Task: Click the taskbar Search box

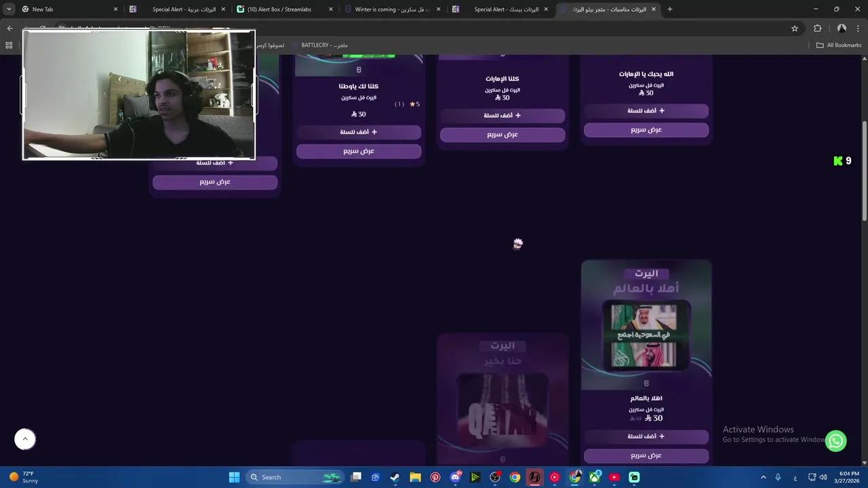Action: coord(294,477)
